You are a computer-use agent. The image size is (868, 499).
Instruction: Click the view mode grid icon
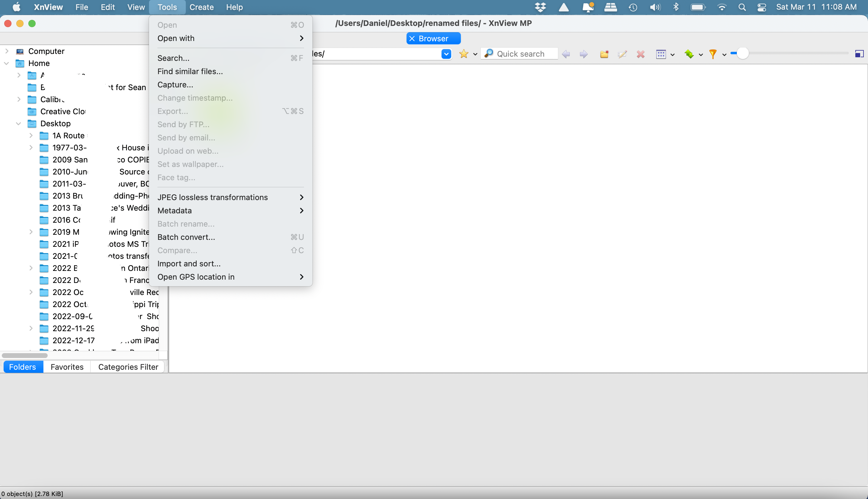(x=661, y=54)
